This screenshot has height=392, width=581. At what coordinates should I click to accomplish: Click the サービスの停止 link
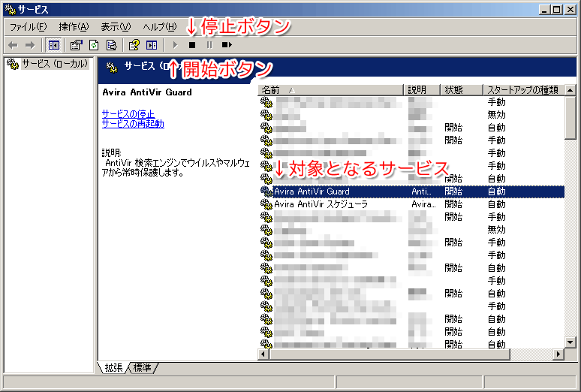[128, 114]
